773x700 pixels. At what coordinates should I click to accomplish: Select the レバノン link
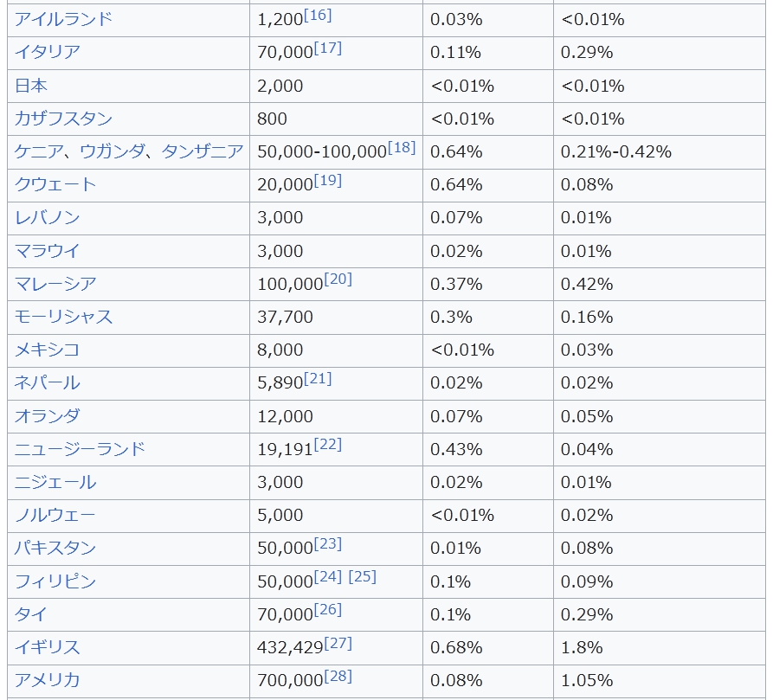point(49,217)
